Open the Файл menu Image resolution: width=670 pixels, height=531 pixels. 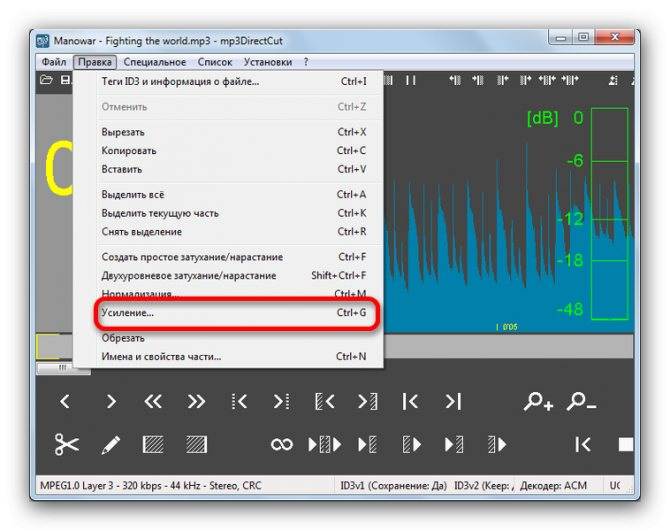(x=54, y=62)
